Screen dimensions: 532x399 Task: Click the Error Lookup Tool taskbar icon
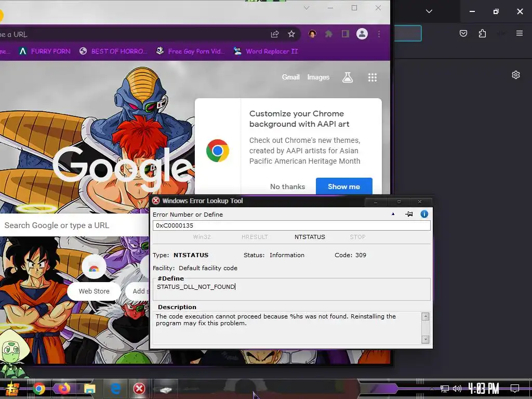pos(139,389)
